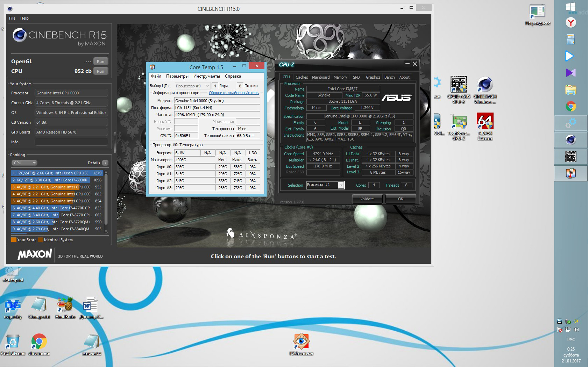Open the Справка menu in Core Temp

(x=233, y=76)
